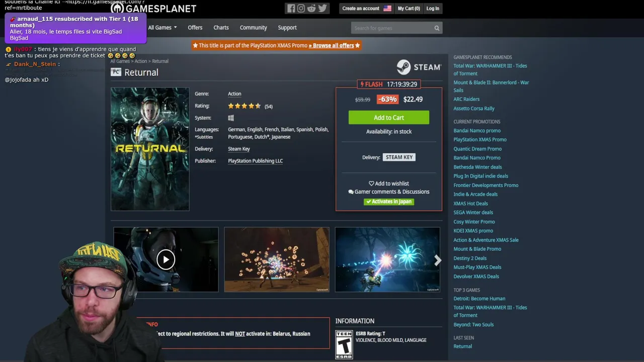Open the orange particles screenshot thumbnail
644x362 pixels.
(277, 259)
